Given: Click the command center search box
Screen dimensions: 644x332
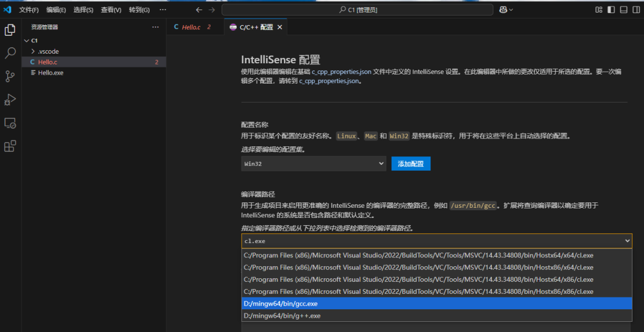Looking at the screenshot, I should [357, 10].
